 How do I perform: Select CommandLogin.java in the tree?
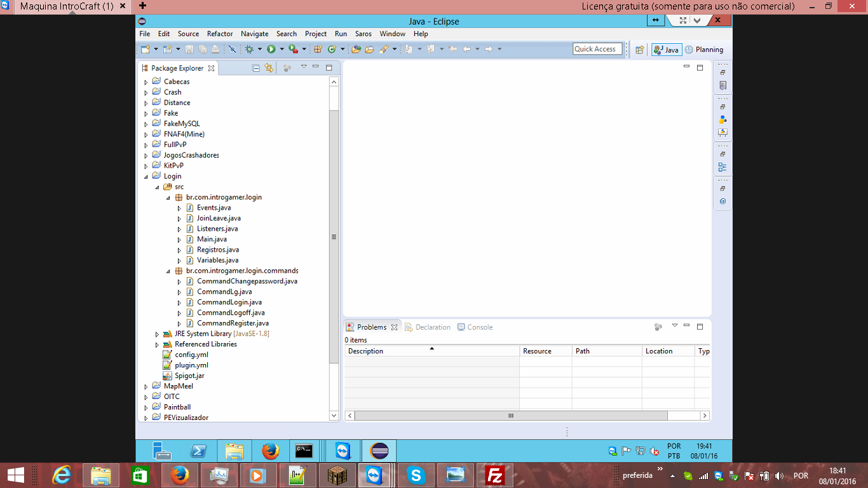229,302
